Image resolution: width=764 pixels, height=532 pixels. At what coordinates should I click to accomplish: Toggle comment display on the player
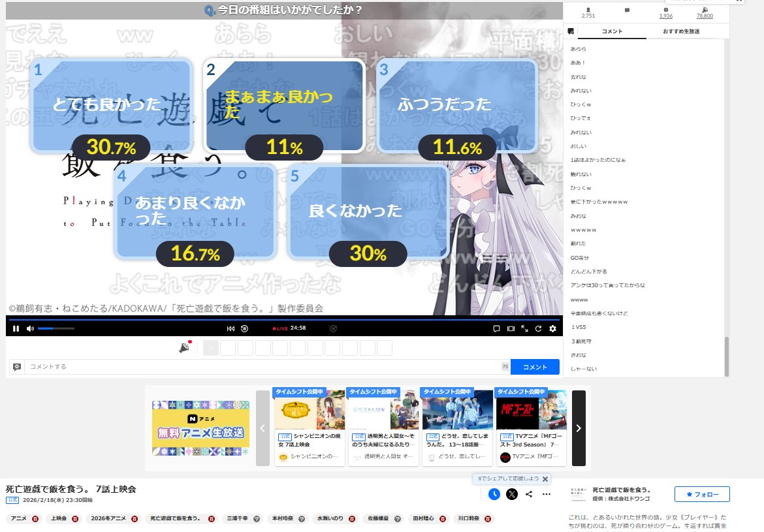(496, 329)
